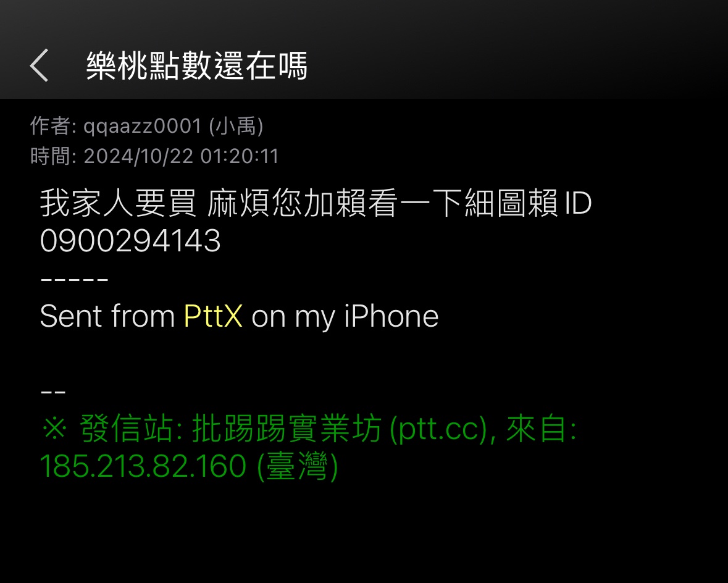Select the post title 樂桃點數還在嗎
The image size is (728, 583).
point(197,65)
